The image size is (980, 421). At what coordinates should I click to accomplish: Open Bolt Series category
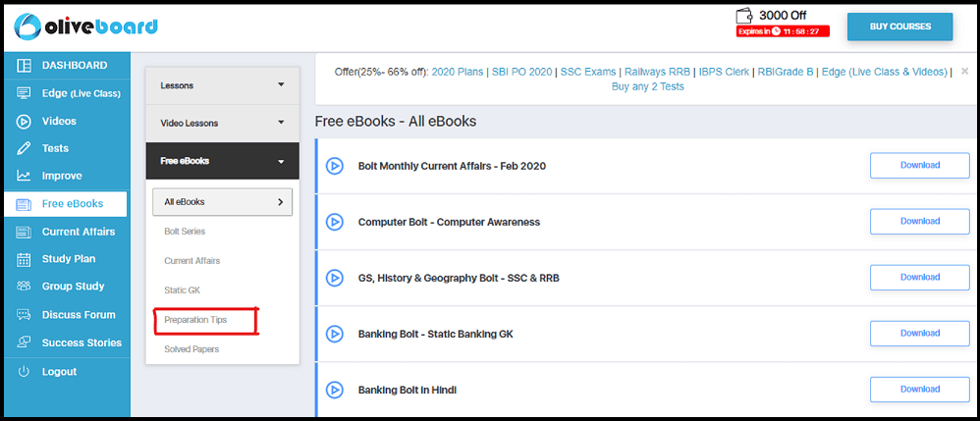[185, 232]
